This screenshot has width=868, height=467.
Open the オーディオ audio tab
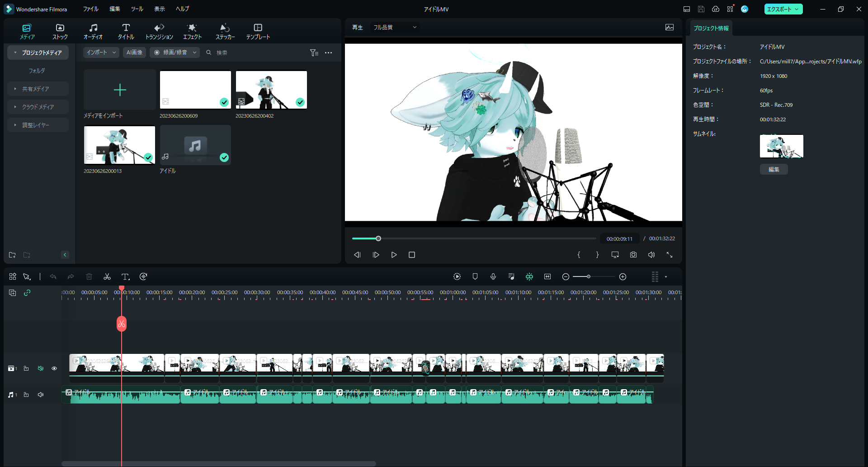point(93,32)
